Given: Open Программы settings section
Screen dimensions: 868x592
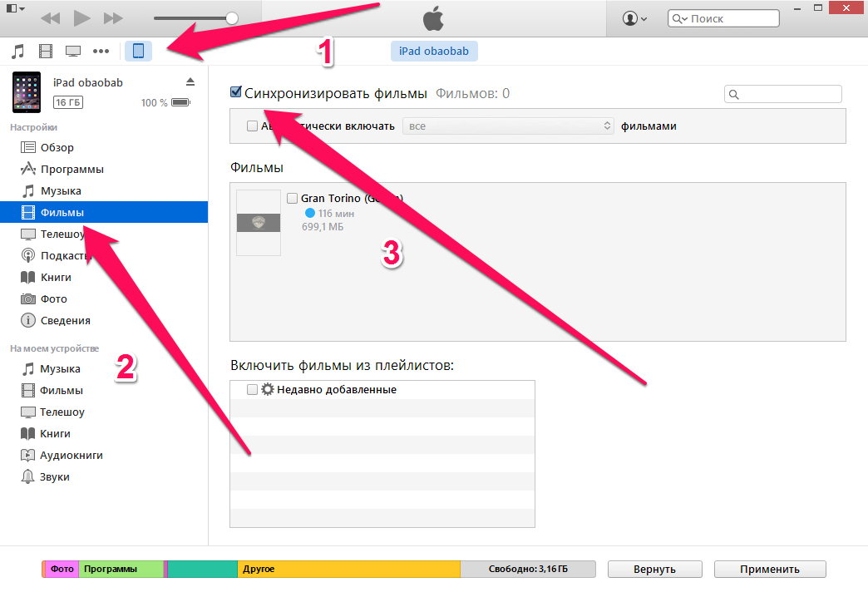Looking at the screenshot, I should tap(104, 169).
